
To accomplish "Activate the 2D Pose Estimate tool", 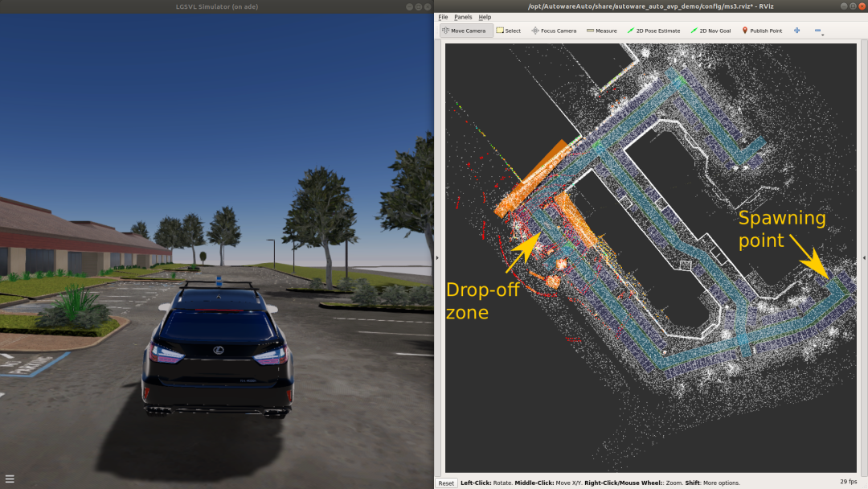I will 653,31.
